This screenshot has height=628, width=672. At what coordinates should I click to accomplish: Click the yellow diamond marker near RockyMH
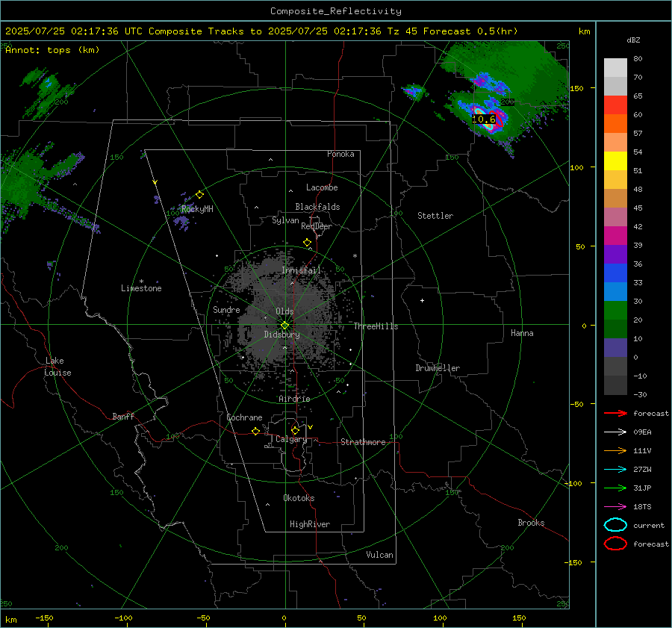tap(199, 195)
